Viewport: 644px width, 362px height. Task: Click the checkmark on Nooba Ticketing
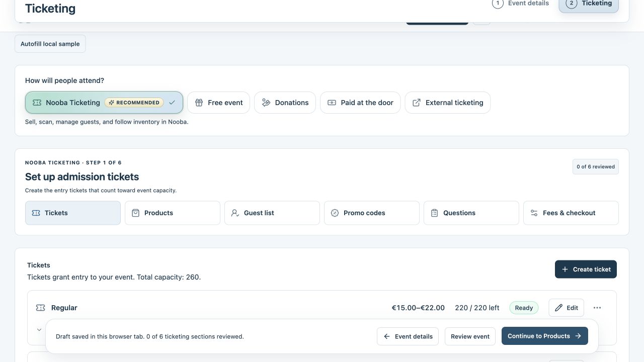point(172,103)
